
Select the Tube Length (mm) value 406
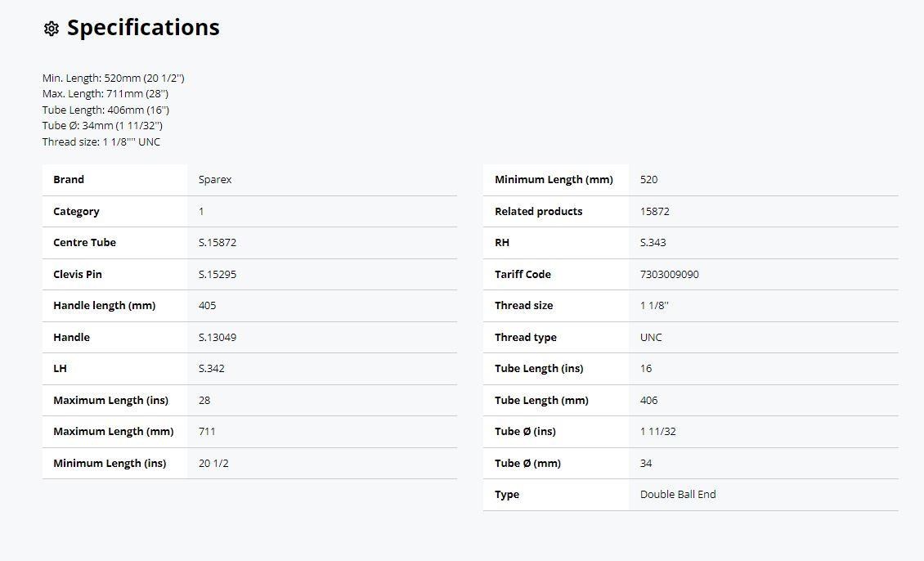(x=648, y=400)
